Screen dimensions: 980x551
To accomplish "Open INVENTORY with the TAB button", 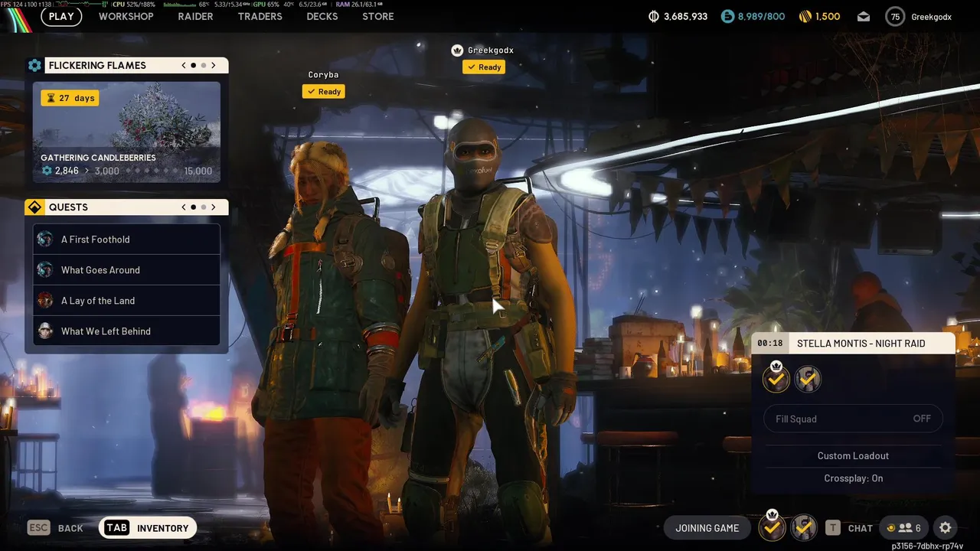I will point(148,528).
